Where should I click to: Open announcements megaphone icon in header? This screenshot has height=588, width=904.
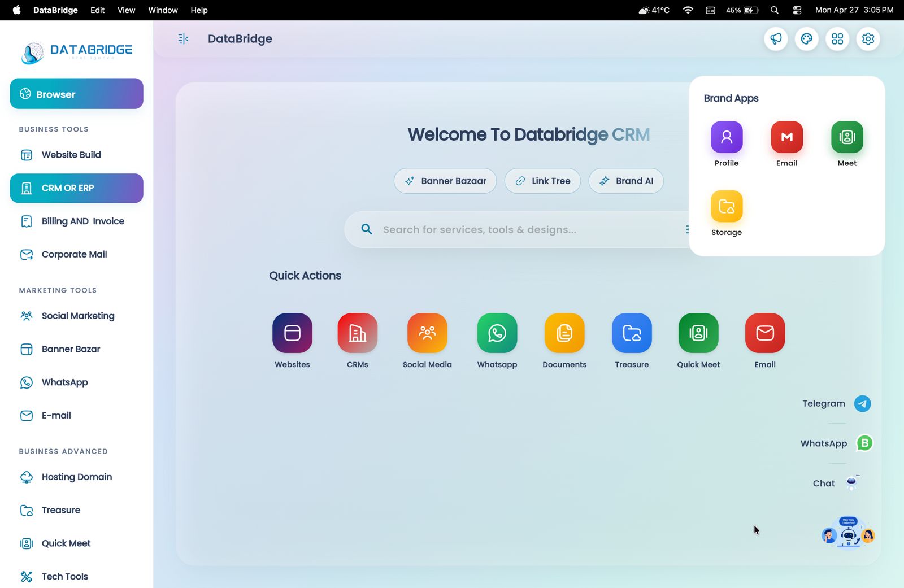pyautogui.click(x=776, y=39)
